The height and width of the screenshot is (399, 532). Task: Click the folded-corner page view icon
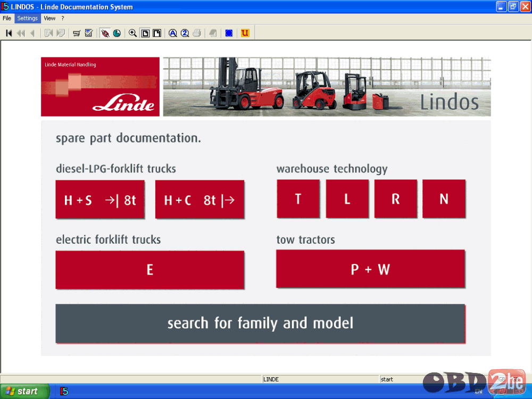157,33
